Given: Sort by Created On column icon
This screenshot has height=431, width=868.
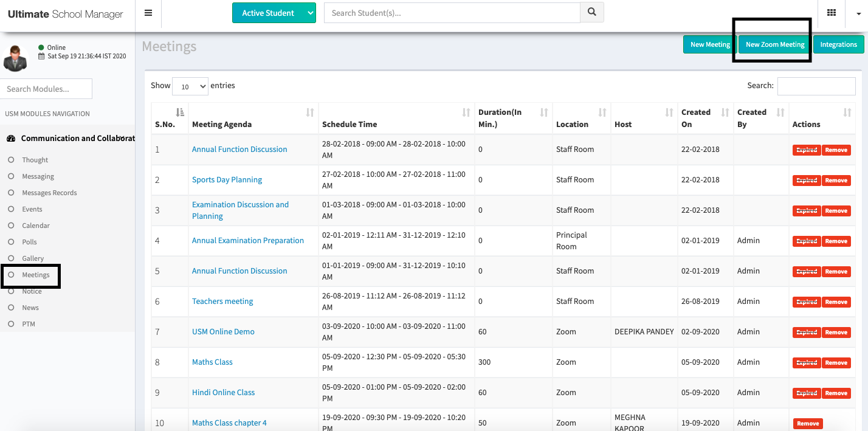Looking at the screenshot, I should (x=725, y=112).
